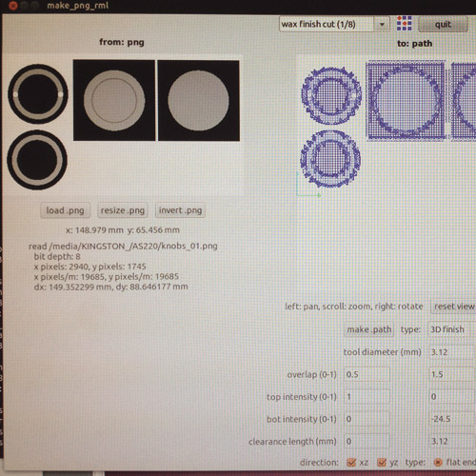This screenshot has width=476, height=476.
Task: Edit the field showing -24.5
Action: point(452,419)
